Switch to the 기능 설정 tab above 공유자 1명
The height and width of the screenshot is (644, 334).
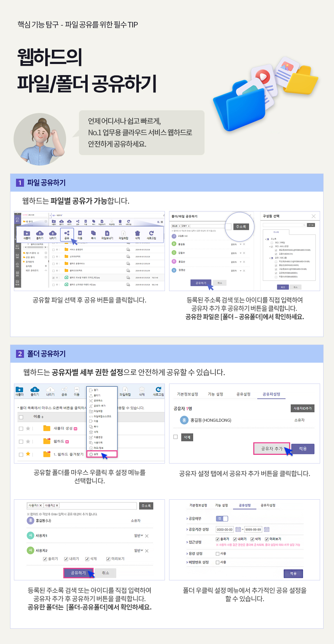pos(215,394)
